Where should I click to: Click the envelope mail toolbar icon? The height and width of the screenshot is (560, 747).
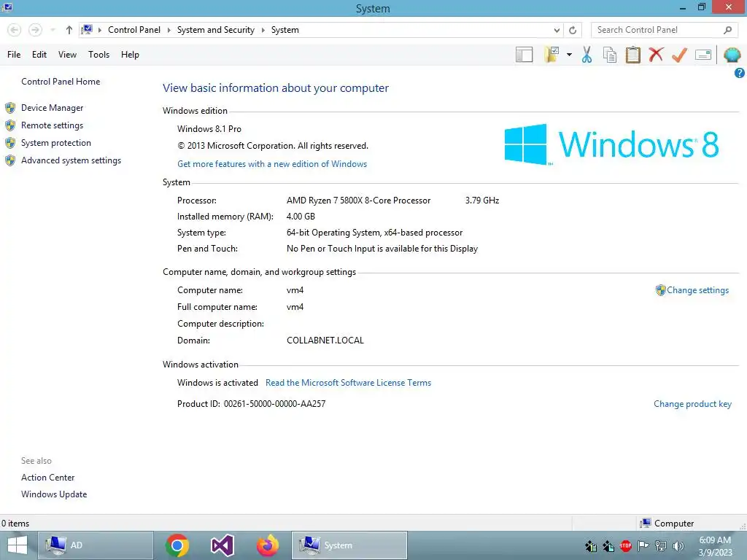click(703, 55)
